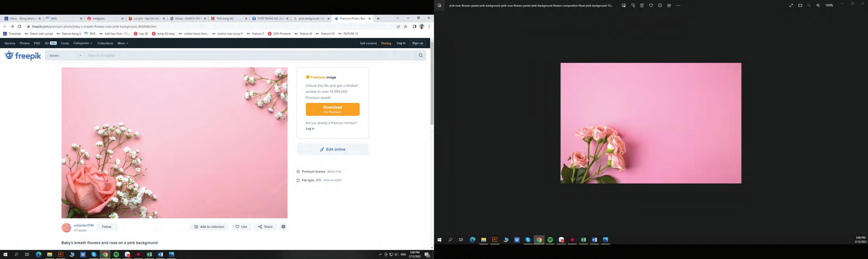Mark photo as favorite with heart icon
This screenshot has width=868, height=259.
(651, 5)
